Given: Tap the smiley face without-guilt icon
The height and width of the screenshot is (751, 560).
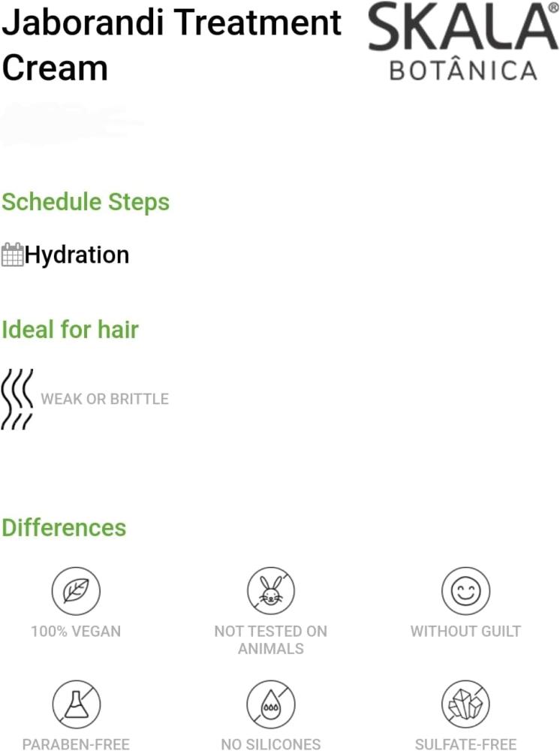Looking at the screenshot, I should pyautogui.click(x=465, y=591).
